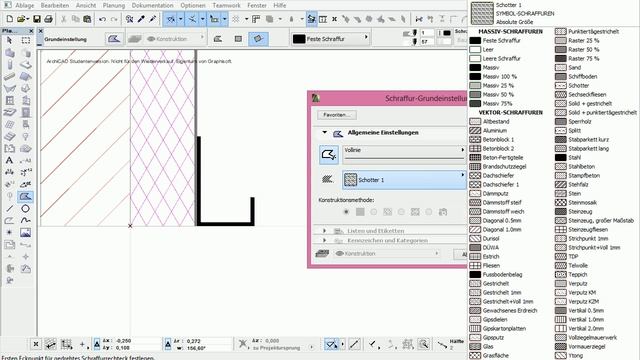Click the New document icon
Image resolution: width=640 pixels, height=360 pixels.
point(9,19)
